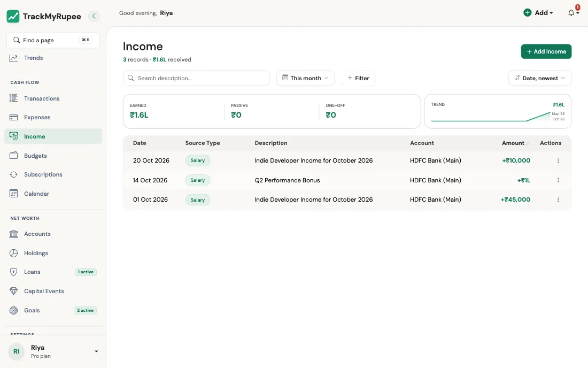Image resolution: width=588 pixels, height=368 pixels.
Task: Click the Loans shield icon
Action: (13, 272)
